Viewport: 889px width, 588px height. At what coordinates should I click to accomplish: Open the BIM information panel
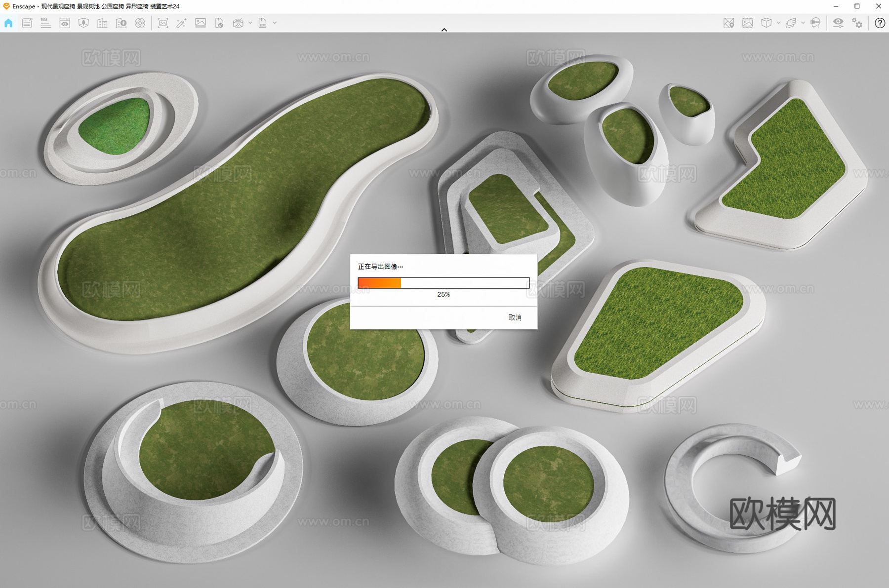click(45, 23)
